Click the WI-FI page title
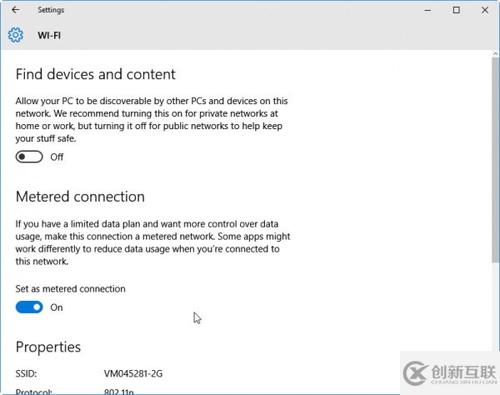The image size is (500, 395). 49,35
